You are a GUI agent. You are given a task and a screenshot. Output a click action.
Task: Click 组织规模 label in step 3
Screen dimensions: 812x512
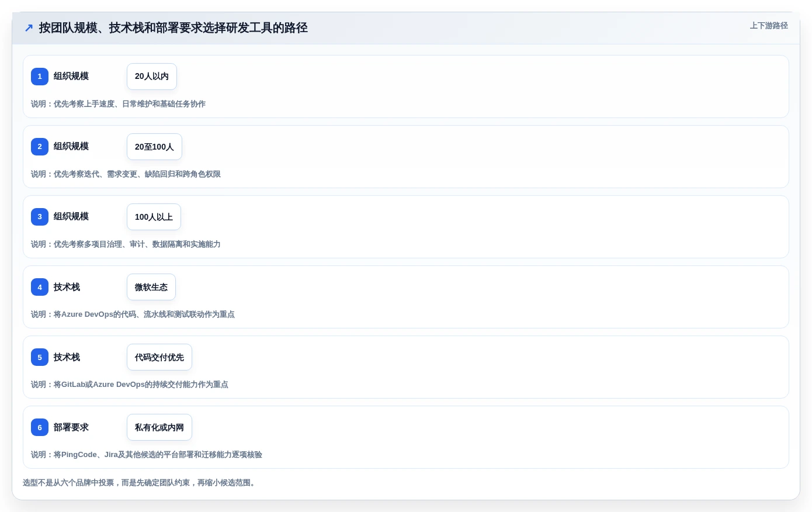pos(71,217)
